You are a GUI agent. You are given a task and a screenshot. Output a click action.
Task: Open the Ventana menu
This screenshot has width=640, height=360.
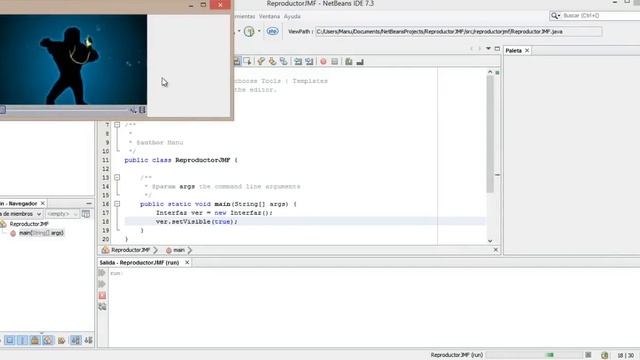coord(269,16)
